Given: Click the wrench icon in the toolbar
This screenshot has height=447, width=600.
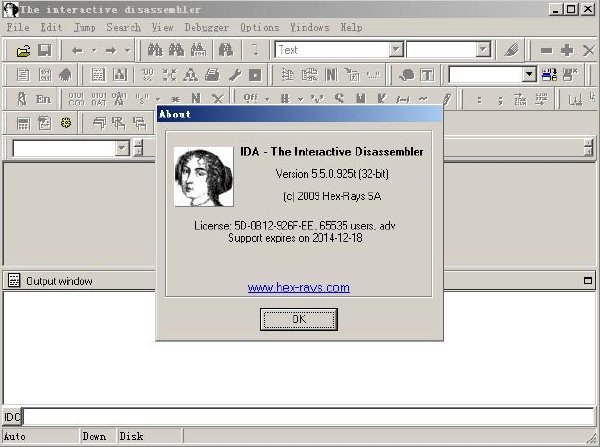Looking at the screenshot, I should (235, 75).
